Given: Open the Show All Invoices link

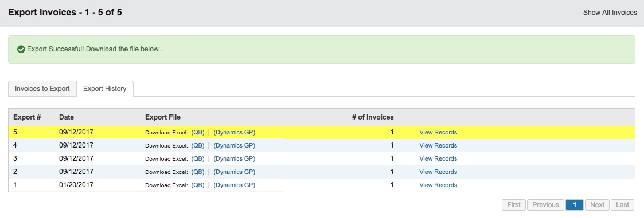Looking at the screenshot, I should pyautogui.click(x=610, y=12).
